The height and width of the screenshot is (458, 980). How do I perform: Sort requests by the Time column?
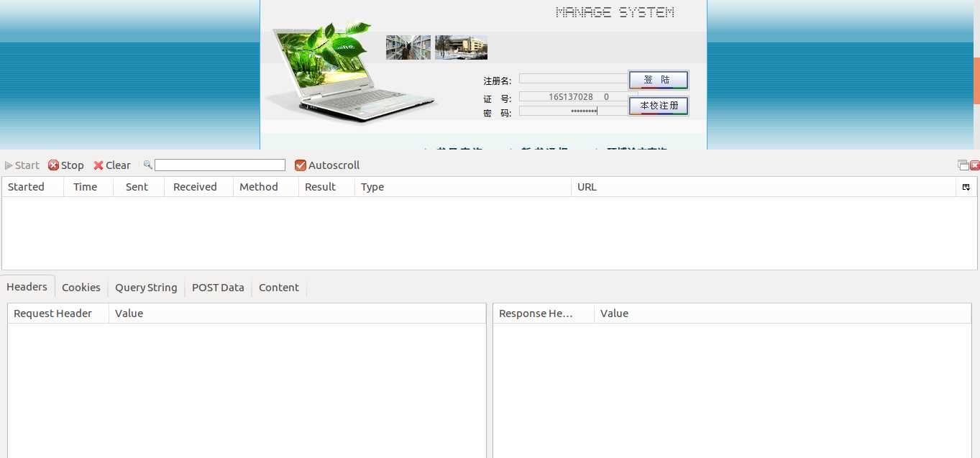(x=89, y=187)
